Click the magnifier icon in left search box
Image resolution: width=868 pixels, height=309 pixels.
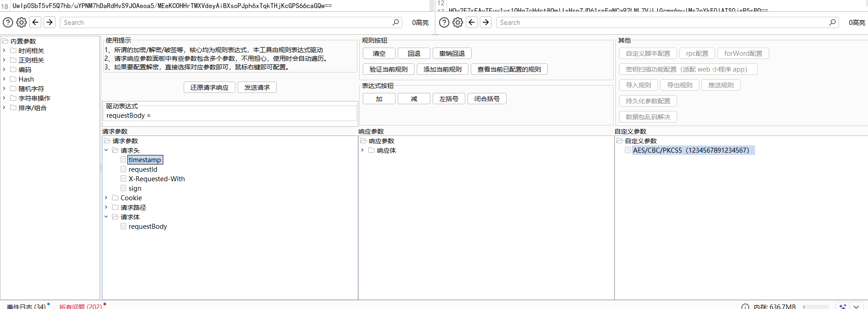pyautogui.click(x=395, y=22)
